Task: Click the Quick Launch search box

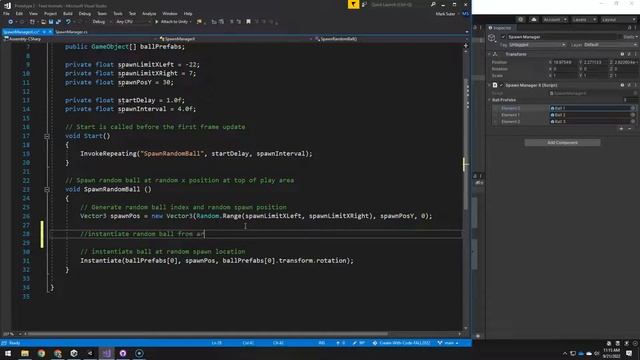Action: click(398, 4)
